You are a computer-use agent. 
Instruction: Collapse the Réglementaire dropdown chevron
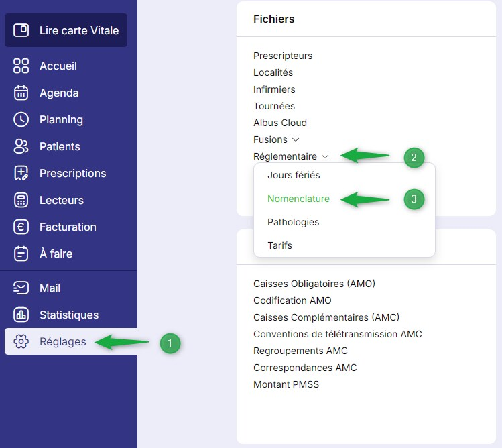pos(325,156)
